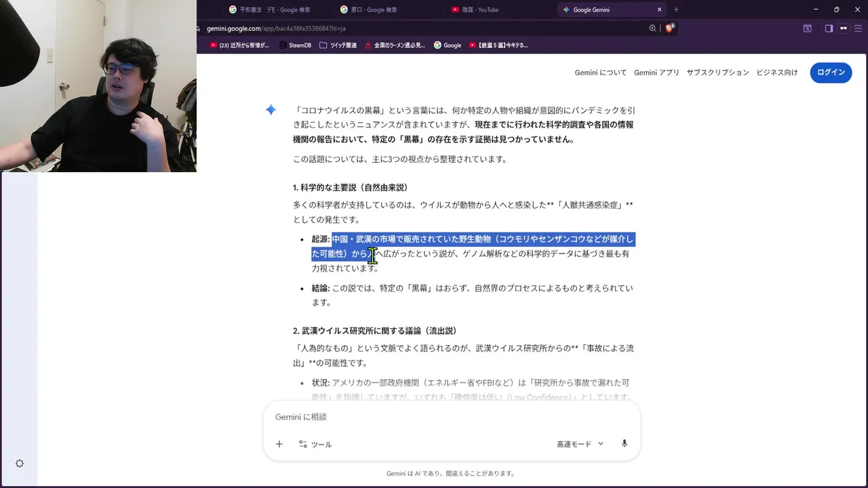Click the ログイン button
The height and width of the screenshot is (488, 868).
(x=831, y=73)
